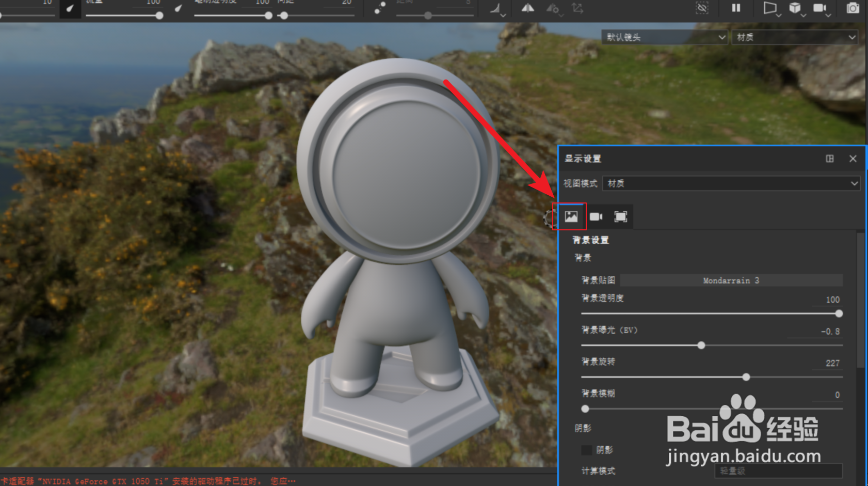Pause rendering with the pause icon

tap(736, 8)
